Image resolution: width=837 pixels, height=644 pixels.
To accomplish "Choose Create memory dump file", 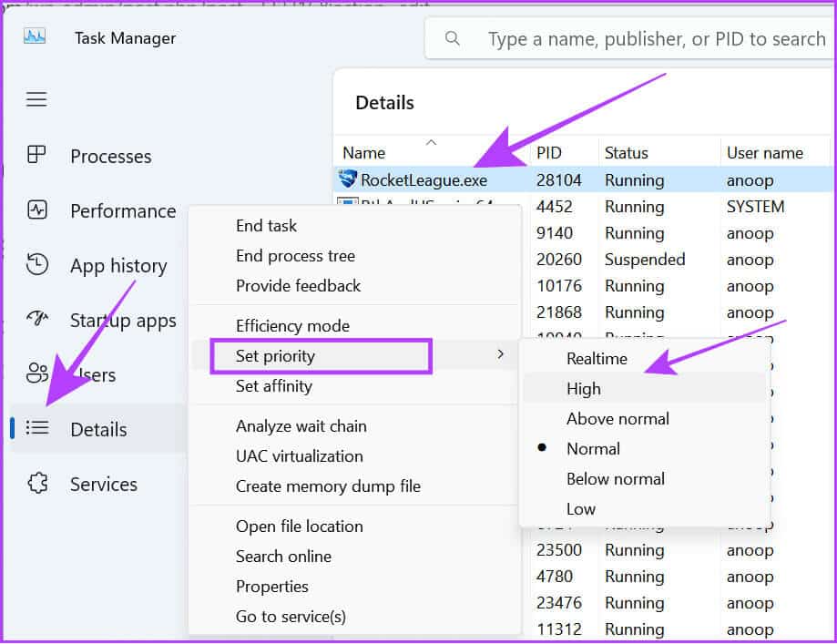I will (328, 486).
